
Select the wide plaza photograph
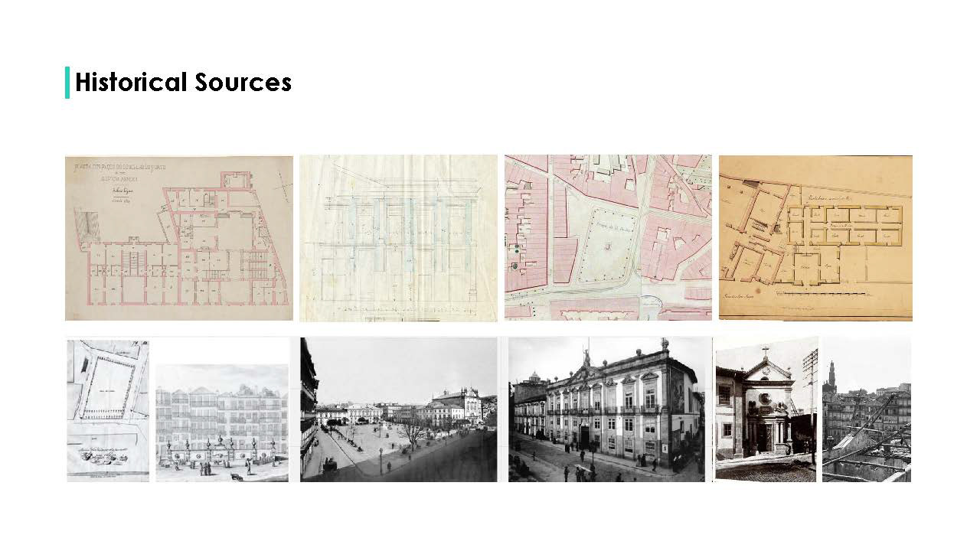tap(398, 410)
